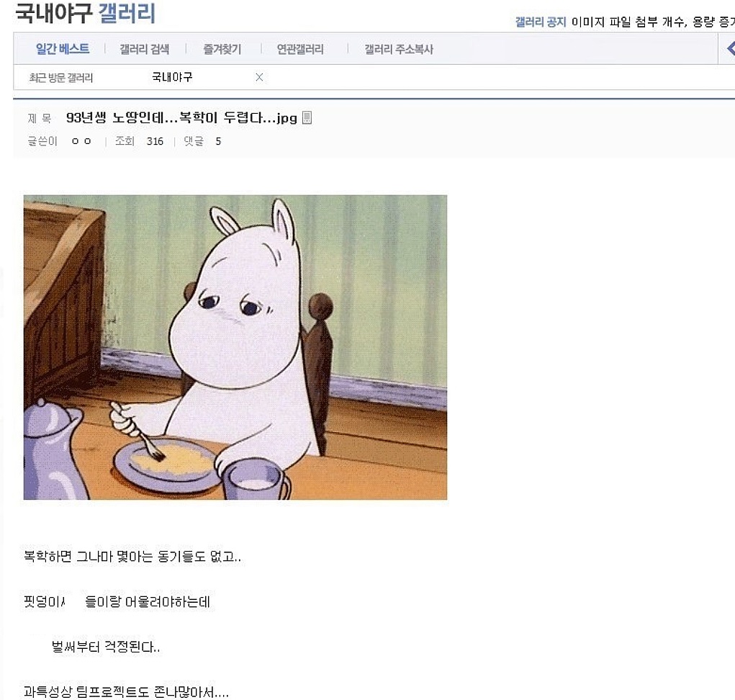The image size is (735, 700).
Task: Open the notice about 이미지 파일 첨부 개수
Action: pos(653,22)
